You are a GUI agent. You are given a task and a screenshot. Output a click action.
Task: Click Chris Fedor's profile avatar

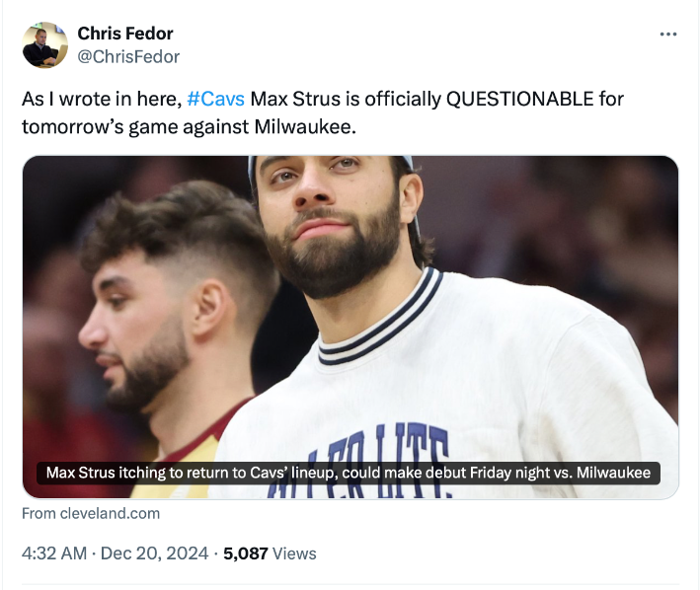[x=45, y=45]
